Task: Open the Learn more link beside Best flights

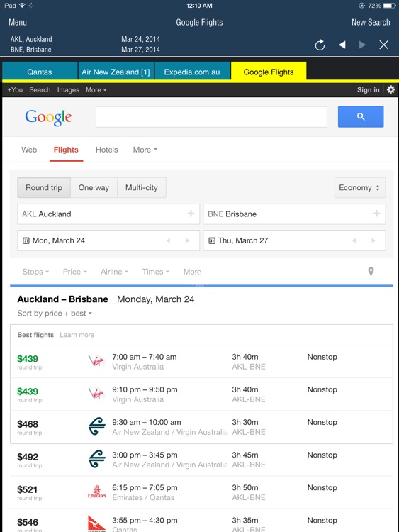Action: [77, 335]
